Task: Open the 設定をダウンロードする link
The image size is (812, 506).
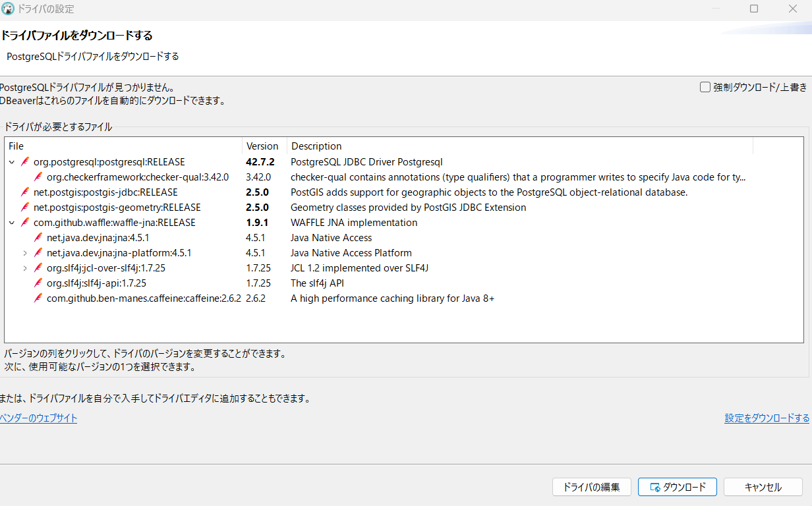Action: point(767,418)
